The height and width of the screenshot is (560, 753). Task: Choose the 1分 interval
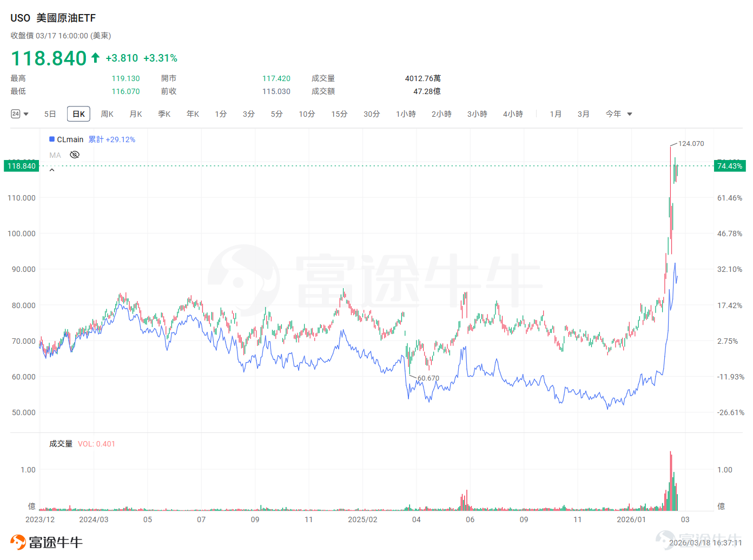point(221,114)
